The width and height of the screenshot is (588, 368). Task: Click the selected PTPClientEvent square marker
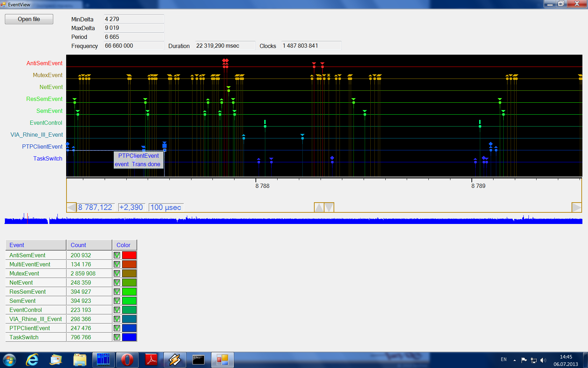[x=164, y=145]
